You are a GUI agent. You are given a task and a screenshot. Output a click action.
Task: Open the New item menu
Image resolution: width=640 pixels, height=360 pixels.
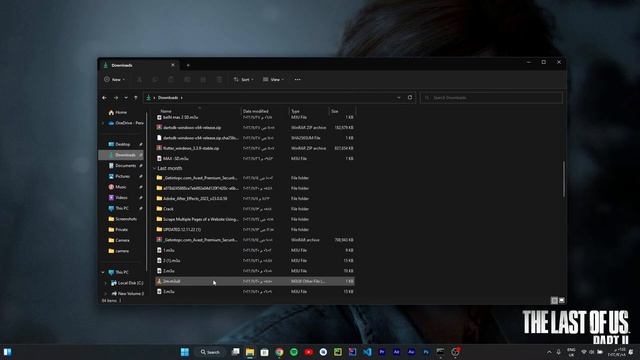114,80
